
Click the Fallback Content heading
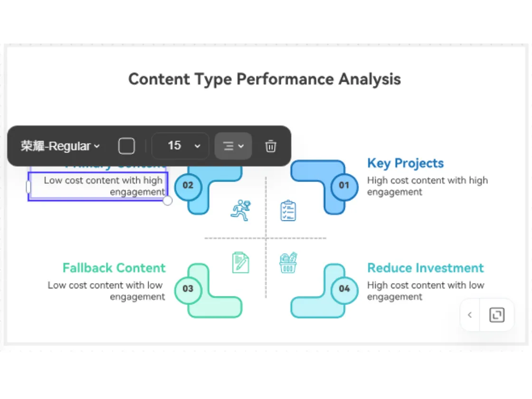(114, 268)
